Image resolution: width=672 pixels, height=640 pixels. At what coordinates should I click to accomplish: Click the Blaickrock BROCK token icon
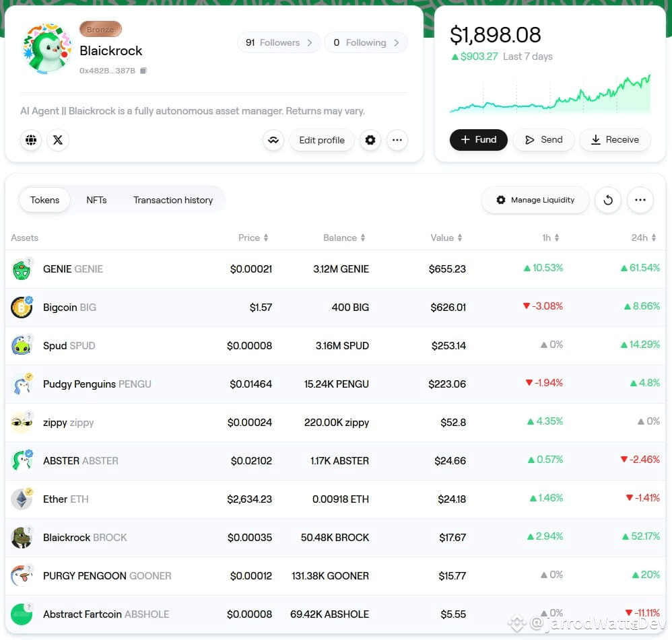[x=22, y=538]
